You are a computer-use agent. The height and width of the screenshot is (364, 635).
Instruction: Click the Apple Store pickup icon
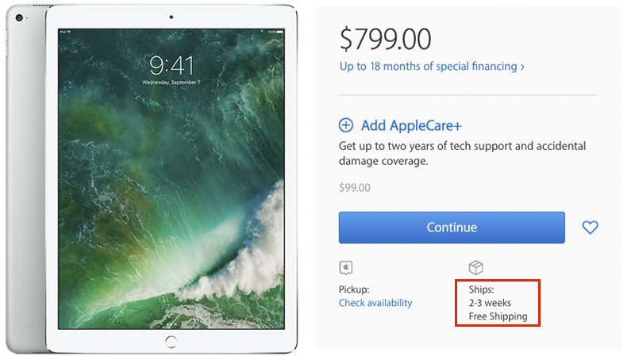pyautogui.click(x=346, y=268)
